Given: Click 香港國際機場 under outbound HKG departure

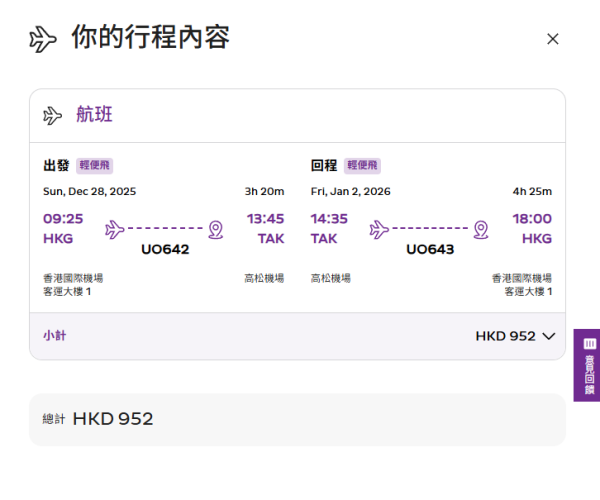Looking at the screenshot, I should [73, 278].
